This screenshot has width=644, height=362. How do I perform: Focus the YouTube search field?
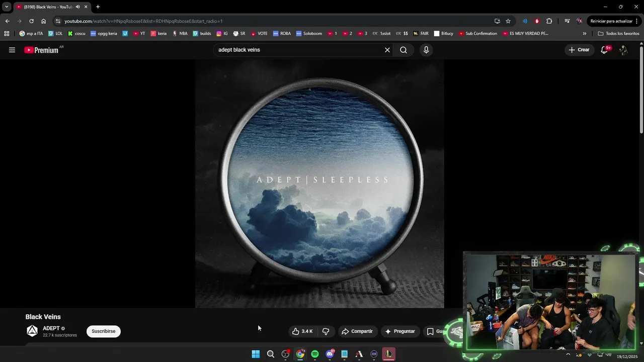[x=299, y=50]
